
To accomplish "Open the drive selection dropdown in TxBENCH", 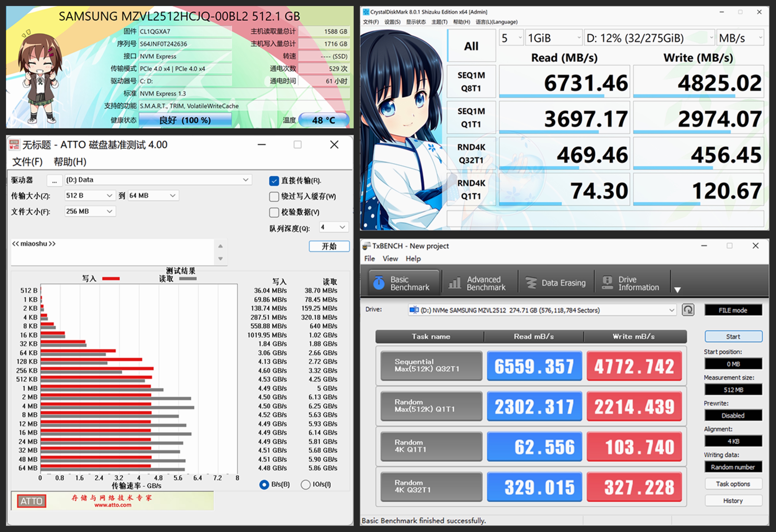I will coord(672,310).
